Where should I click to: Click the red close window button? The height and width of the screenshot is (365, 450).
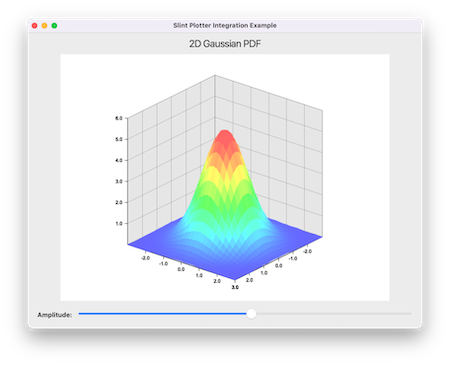click(x=35, y=26)
